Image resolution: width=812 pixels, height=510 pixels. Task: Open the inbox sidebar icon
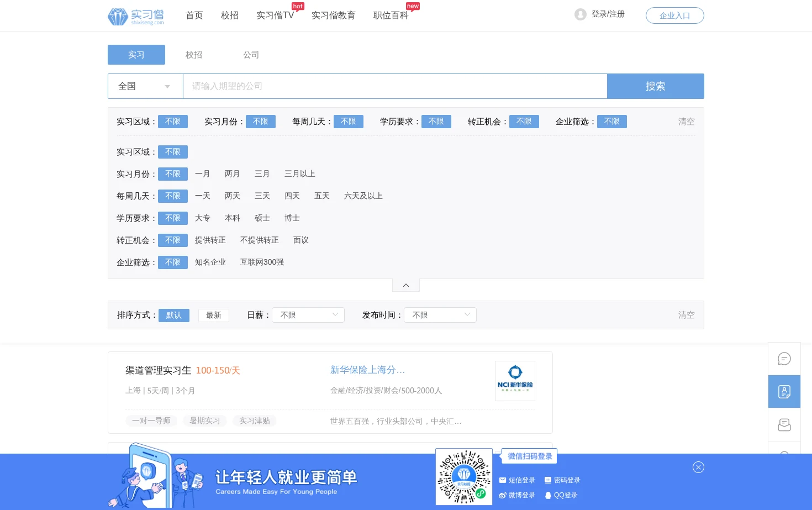tap(784, 425)
